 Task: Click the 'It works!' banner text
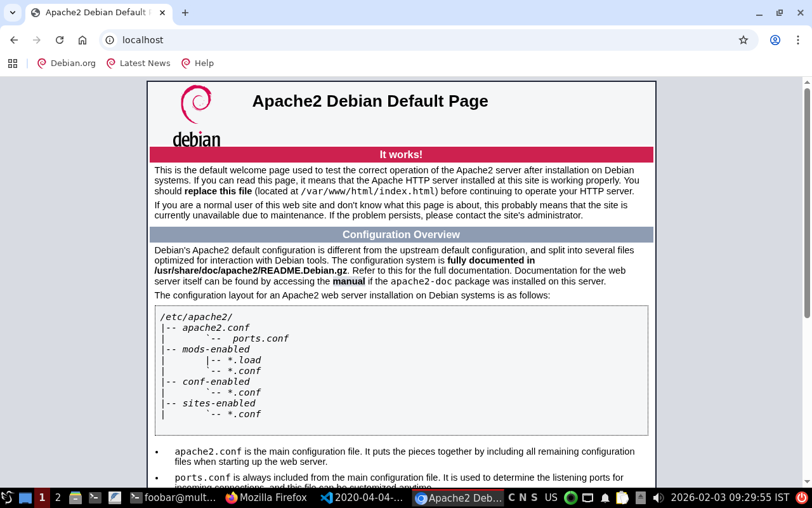(401, 155)
